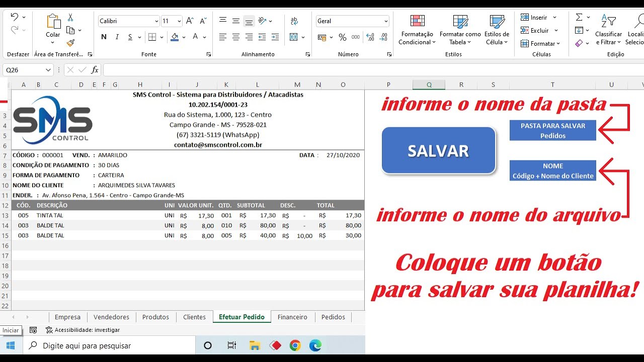Click Windows search box Digite aqui para pesquisar

[x=109, y=345]
